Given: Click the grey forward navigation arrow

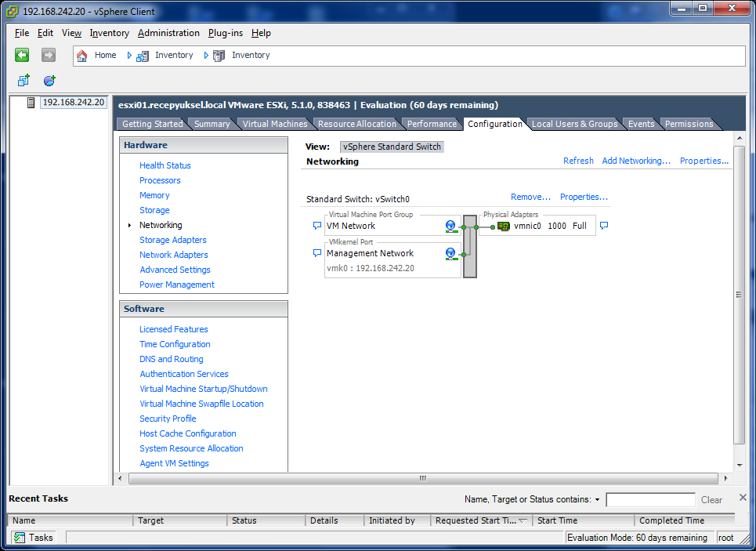Looking at the screenshot, I should click(49, 55).
